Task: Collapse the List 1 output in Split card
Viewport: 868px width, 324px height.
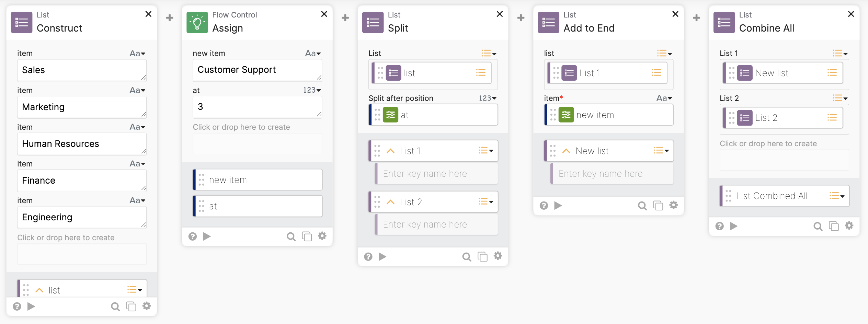Action: 390,151
